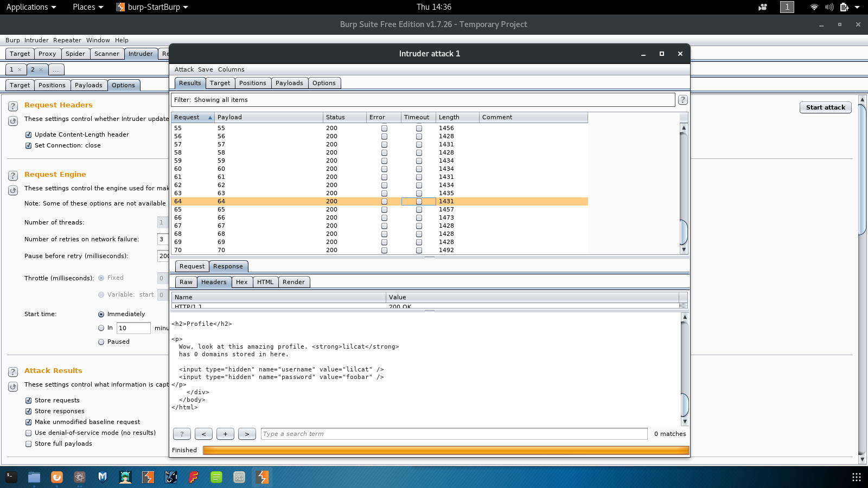The width and height of the screenshot is (868, 488).
Task: Toggle Set Connection: close checkbox
Action: point(29,146)
